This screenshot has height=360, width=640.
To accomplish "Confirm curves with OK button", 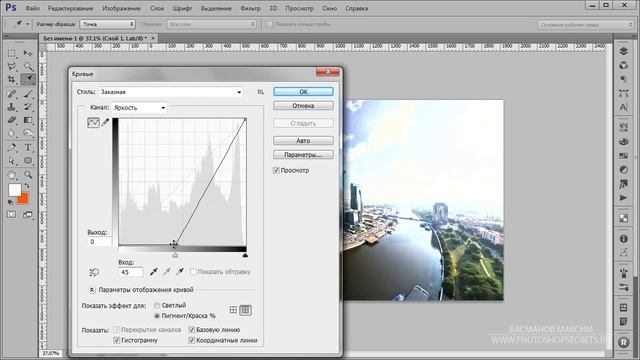I will (303, 91).
